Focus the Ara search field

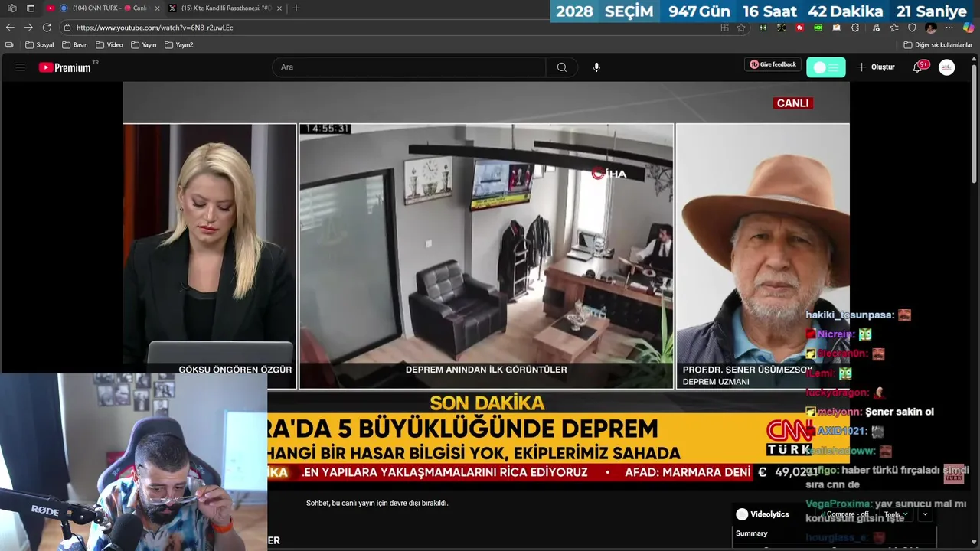(410, 67)
